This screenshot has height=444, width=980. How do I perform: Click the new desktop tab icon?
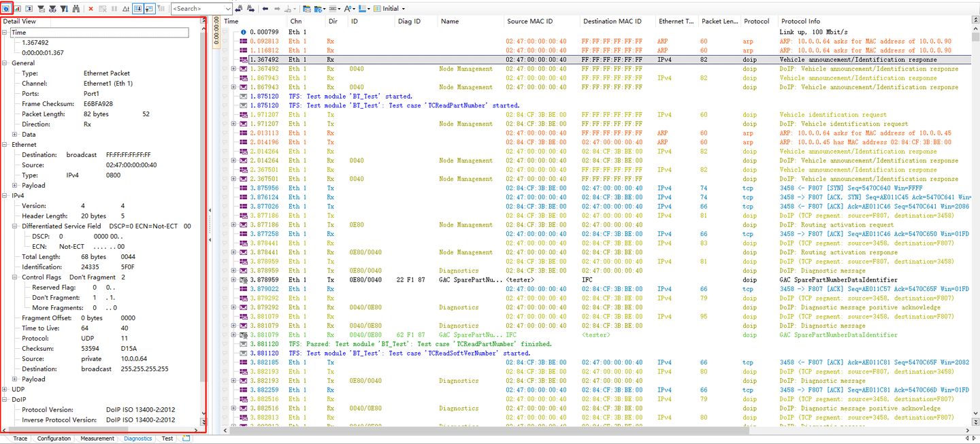point(186,439)
